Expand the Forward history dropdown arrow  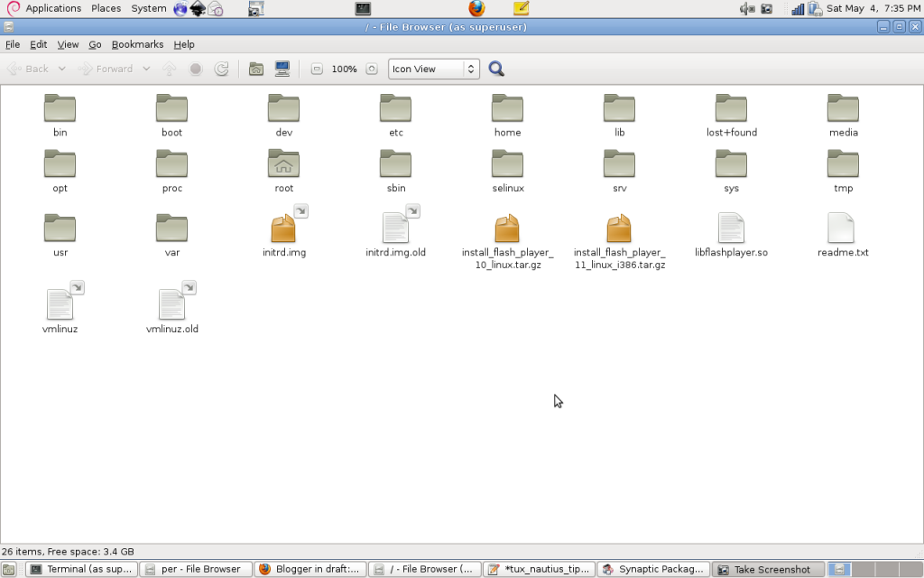click(x=146, y=69)
